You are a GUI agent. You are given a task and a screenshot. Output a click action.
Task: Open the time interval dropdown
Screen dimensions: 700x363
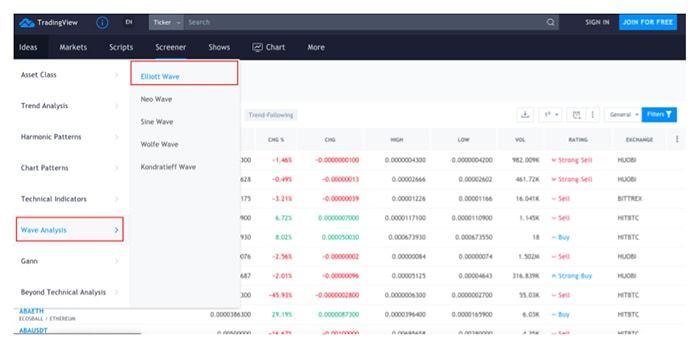[x=550, y=115]
